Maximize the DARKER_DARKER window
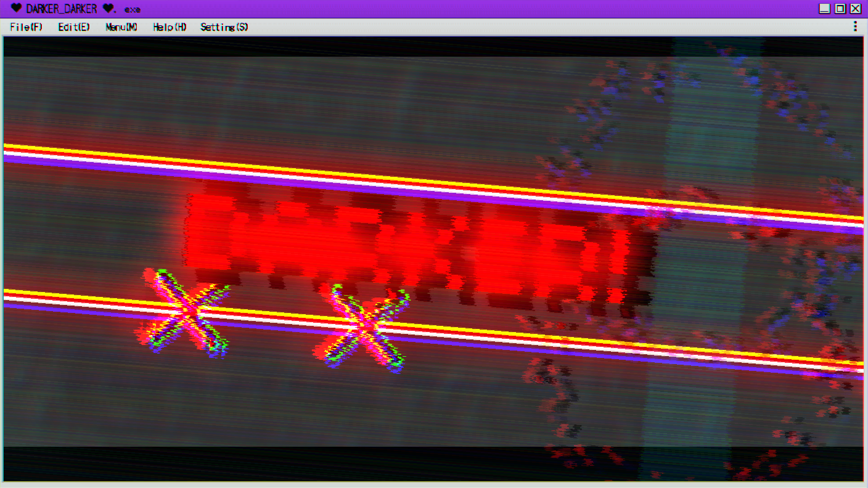The width and height of the screenshot is (868, 488). (x=840, y=9)
